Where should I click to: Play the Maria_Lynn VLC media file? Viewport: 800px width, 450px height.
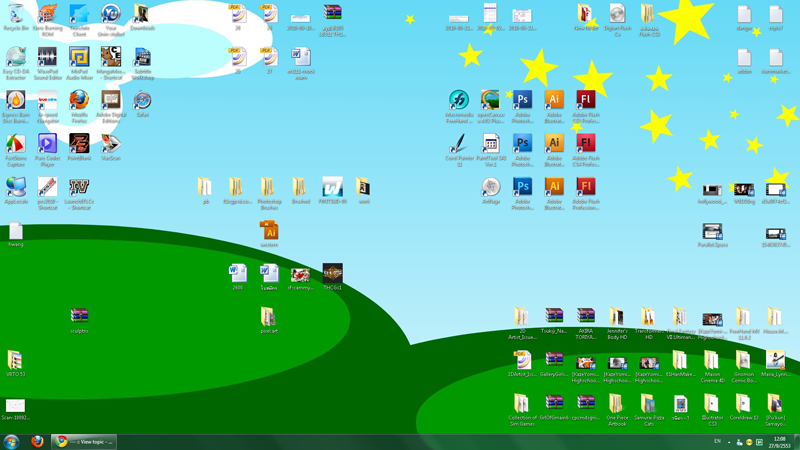[x=776, y=364]
